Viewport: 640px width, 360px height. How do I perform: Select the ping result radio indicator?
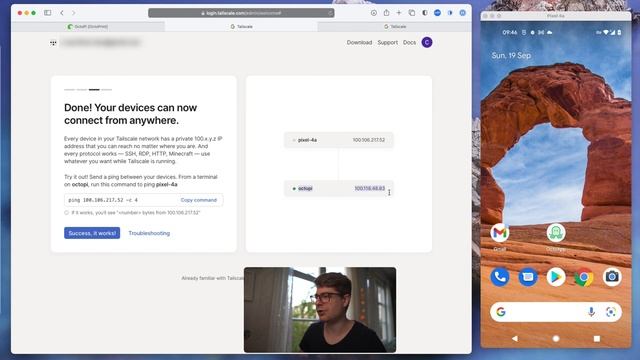pyautogui.click(x=66, y=213)
